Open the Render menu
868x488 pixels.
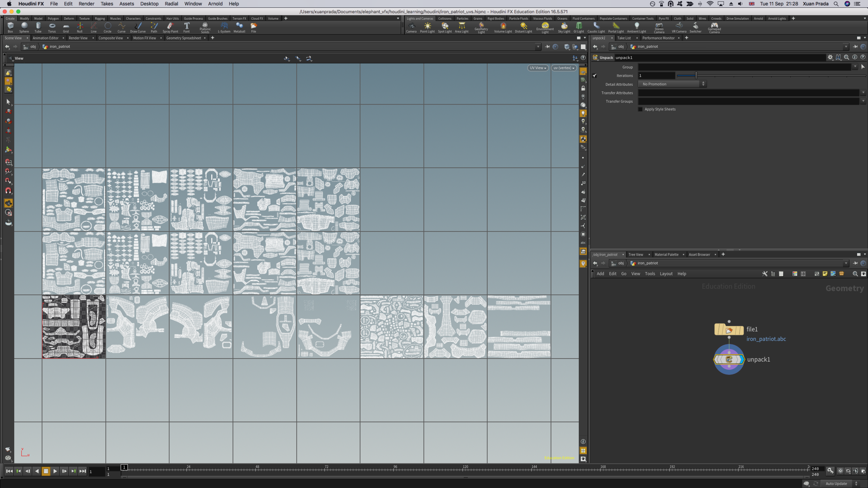click(x=86, y=4)
